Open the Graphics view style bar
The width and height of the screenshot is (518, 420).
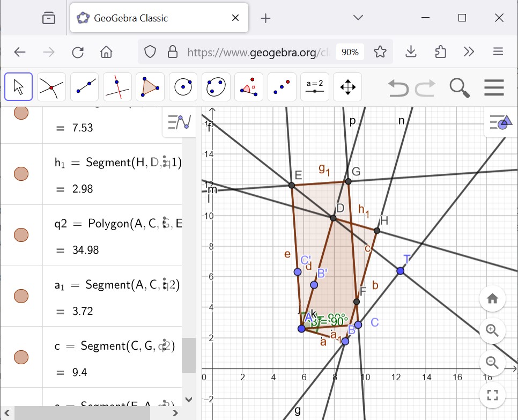[500, 122]
